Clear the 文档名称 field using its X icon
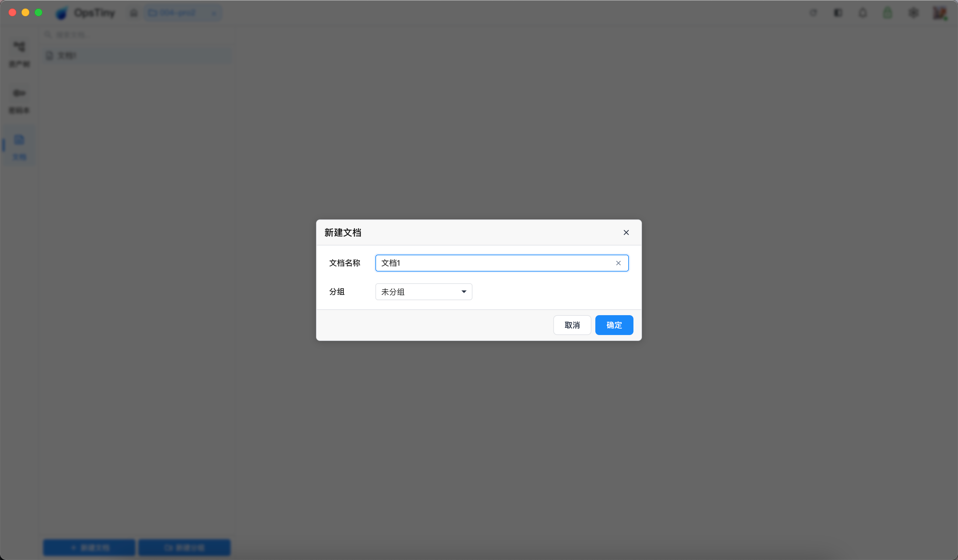The image size is (958, 560). click(x=618, y=263)
